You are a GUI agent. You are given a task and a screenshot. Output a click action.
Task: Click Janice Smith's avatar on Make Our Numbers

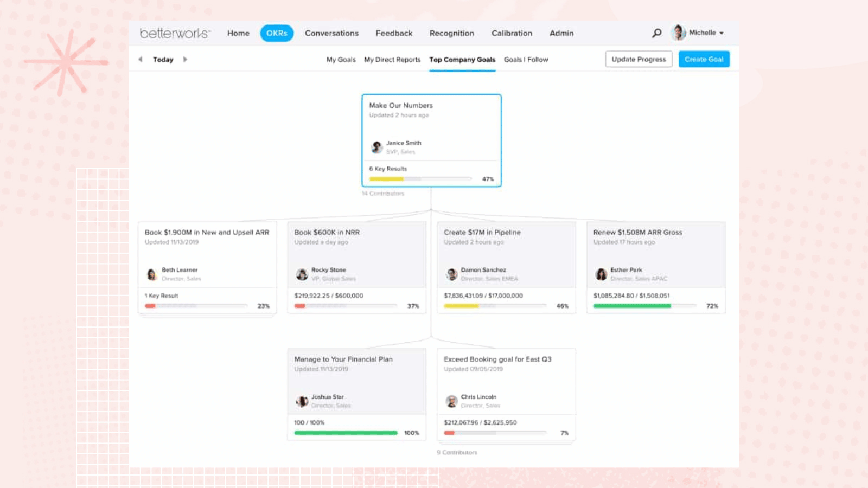click(375, 146)
